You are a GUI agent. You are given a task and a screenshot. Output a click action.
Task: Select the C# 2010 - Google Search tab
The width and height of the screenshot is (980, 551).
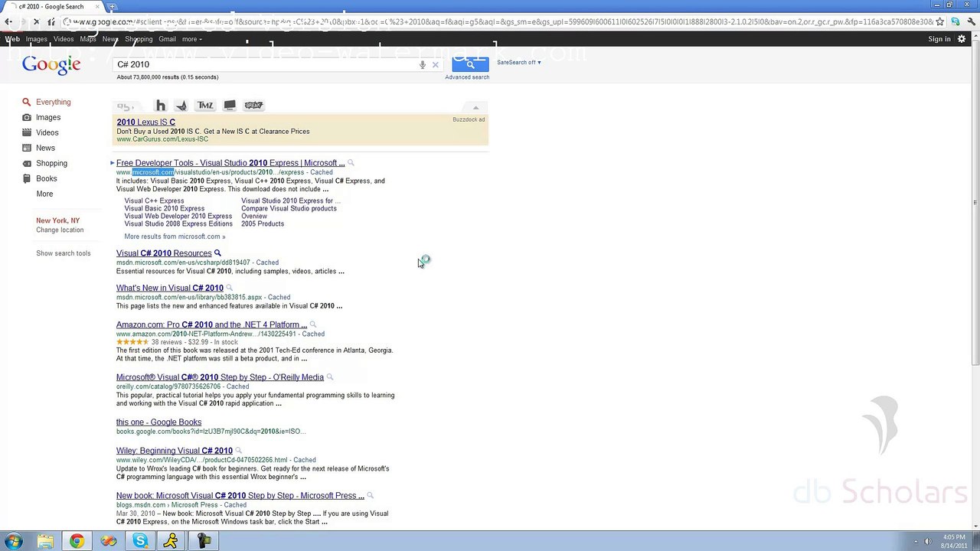(x=52, y=6)
